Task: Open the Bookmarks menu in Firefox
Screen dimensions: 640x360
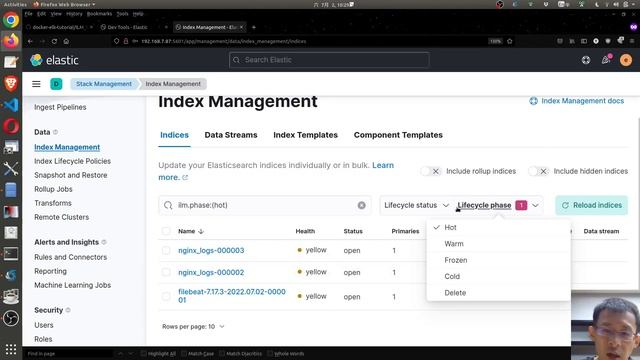Action: click(x=99, y=14)
